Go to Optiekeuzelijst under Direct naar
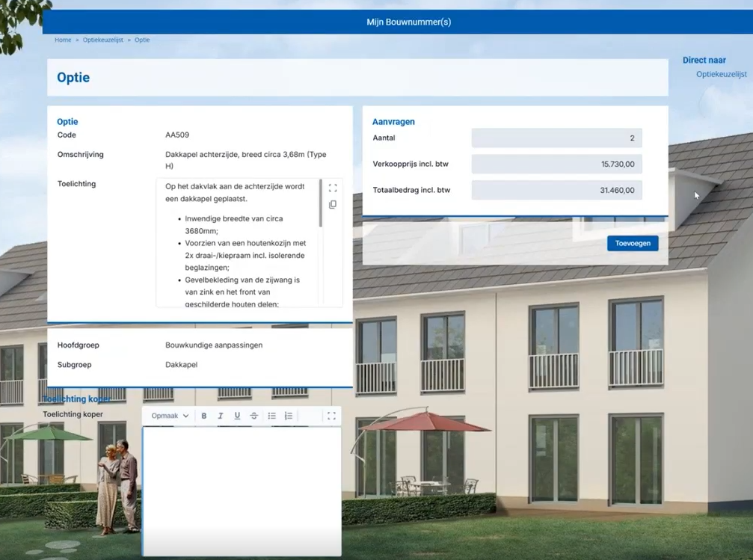This screenshot has width=753, height=560. point(722,75)
